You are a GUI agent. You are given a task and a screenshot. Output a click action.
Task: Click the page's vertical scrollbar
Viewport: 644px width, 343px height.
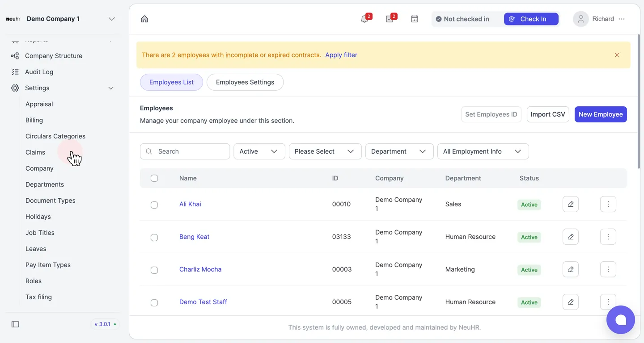639,102
